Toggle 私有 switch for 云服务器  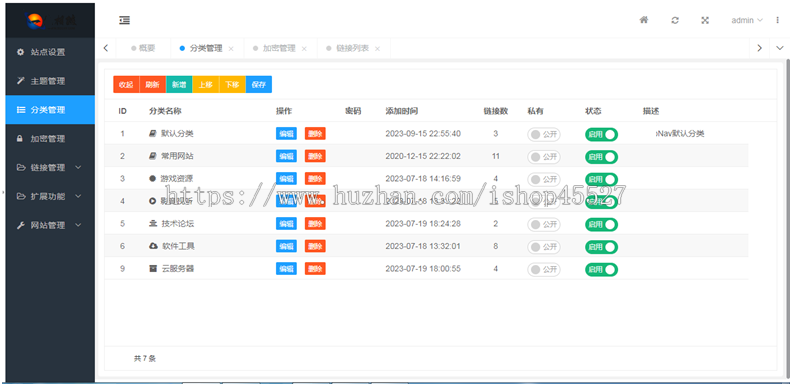[x=543, y=269]
